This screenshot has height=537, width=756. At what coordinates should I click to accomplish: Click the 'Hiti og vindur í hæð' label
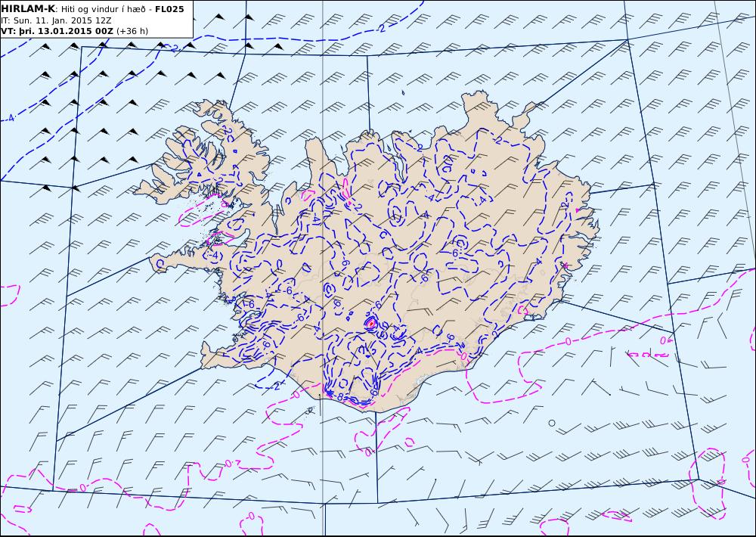coord(103,9)
